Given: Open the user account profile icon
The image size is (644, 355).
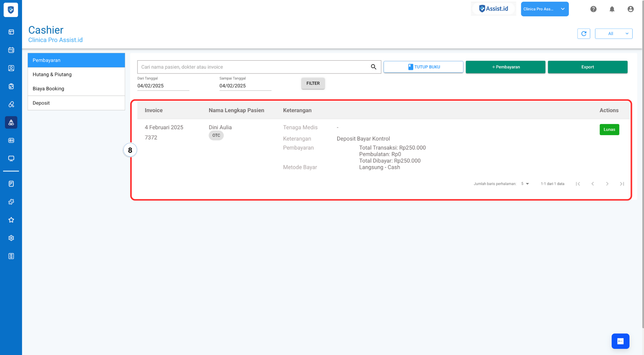Looking at the screenshot, I should pos(630,9).
